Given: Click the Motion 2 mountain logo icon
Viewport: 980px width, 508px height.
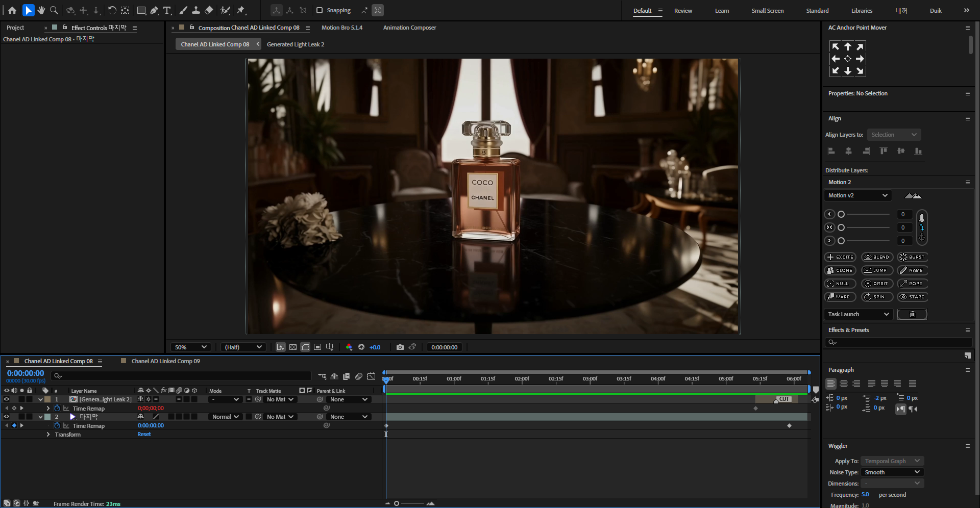Looking at the screenshot, I should pyautogui.click(x=913, y=195).
